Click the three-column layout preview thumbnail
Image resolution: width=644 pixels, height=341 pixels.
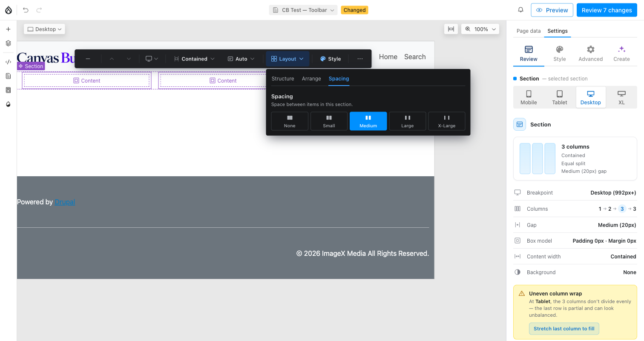tap(538, 158)
